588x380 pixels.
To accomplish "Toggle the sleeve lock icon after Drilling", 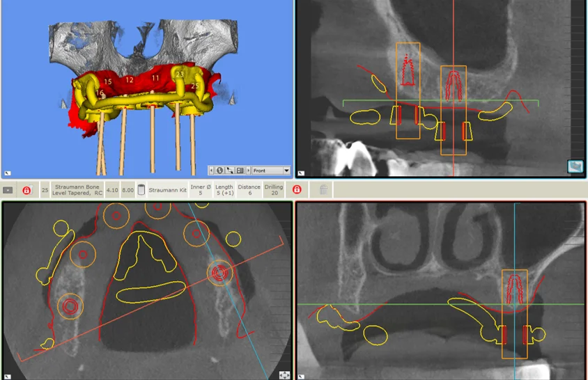I will (297, 189).
